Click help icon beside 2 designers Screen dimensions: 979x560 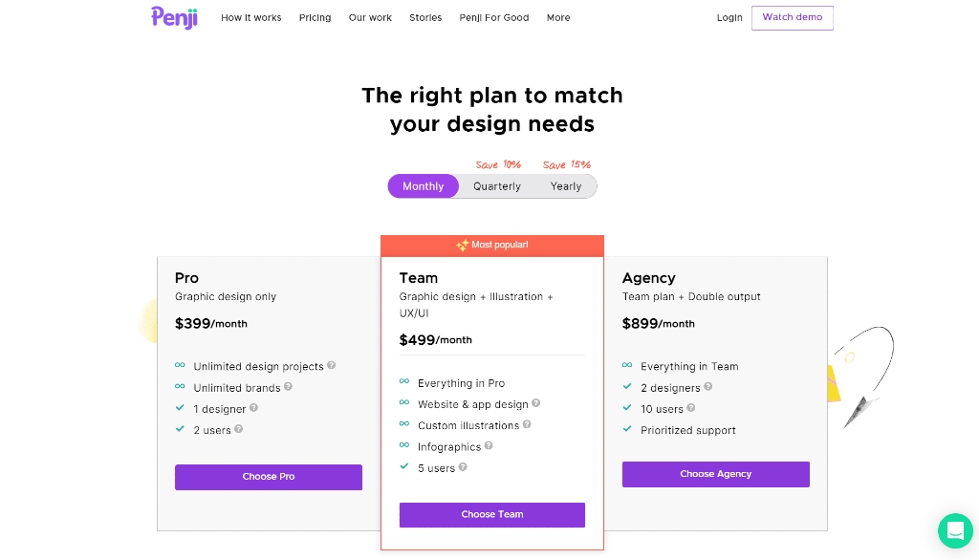(x=708, y=387)
